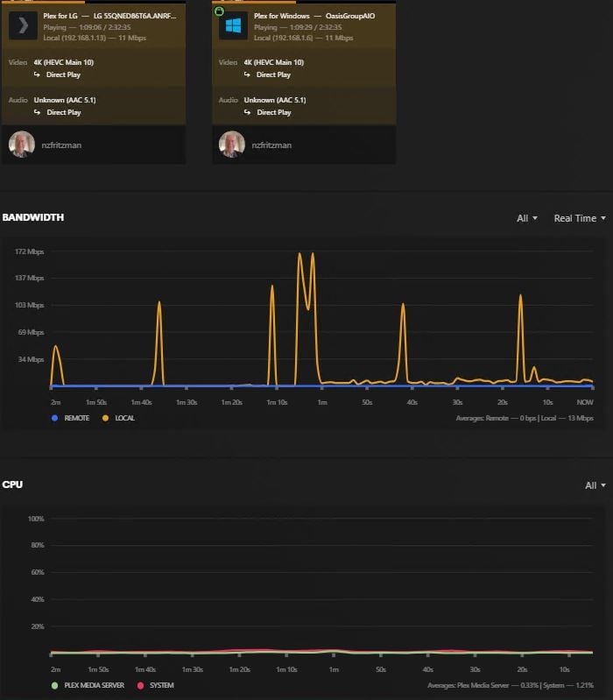The width and height of the screenshot is (613, 700).
Task: Open the CPU All filter dropdown
Action: point(595,485)
